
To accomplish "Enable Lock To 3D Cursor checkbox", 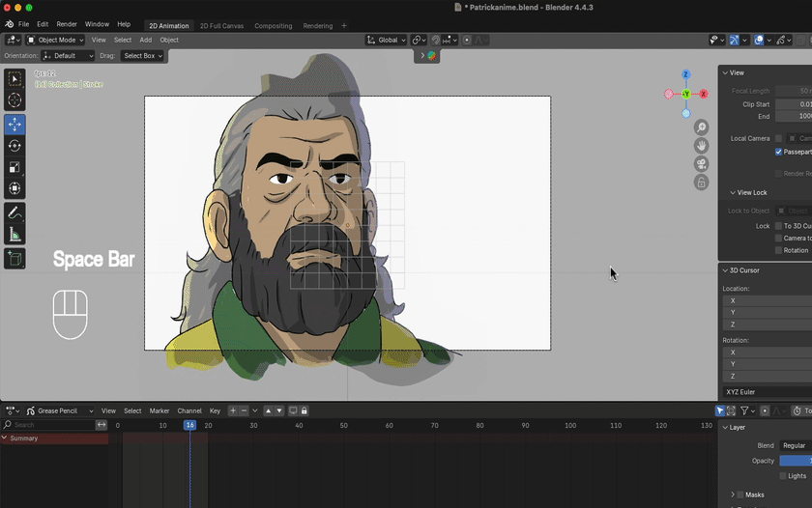I will click(x=779, y=226).
